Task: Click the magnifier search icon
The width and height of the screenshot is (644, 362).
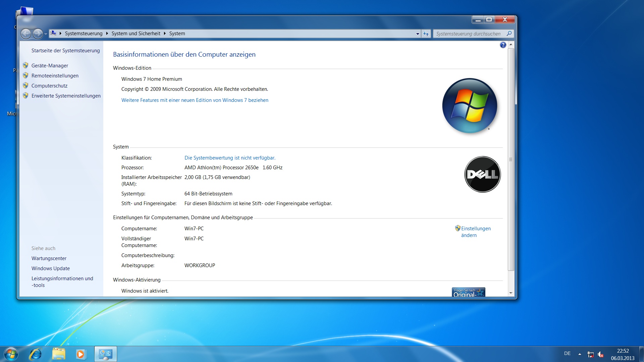Action: click(x=509, y=34)
